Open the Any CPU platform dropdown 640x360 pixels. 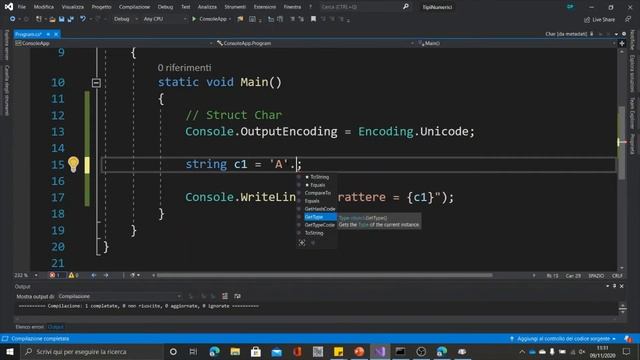(164, 19)
